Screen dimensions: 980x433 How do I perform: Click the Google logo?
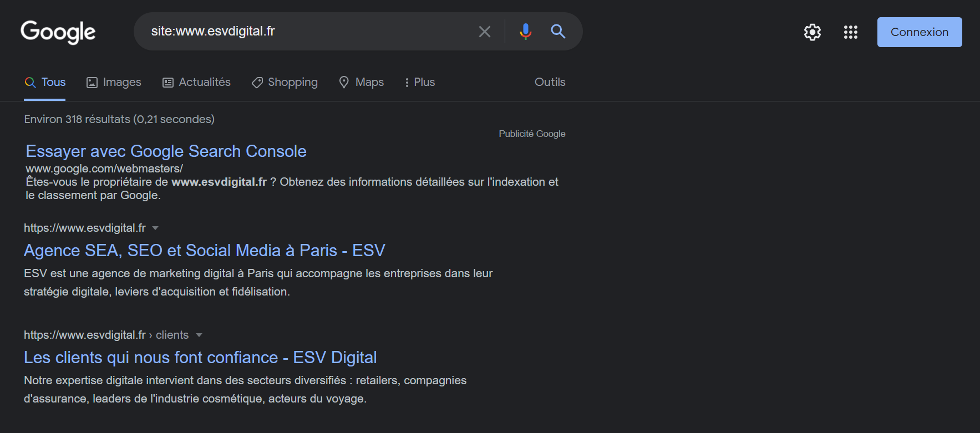[x=58, y=32]
